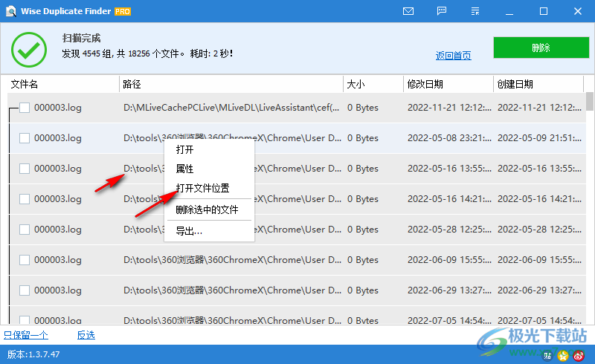Open the feedback chat bubble icon

click(442, 11)
